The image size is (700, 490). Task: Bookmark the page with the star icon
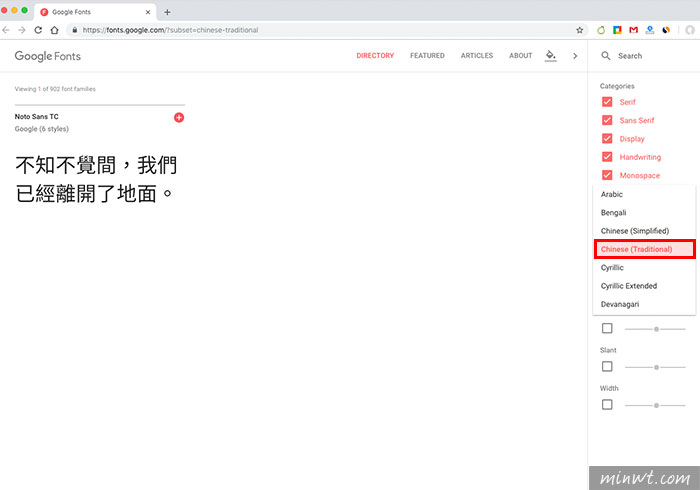[579, 30]
